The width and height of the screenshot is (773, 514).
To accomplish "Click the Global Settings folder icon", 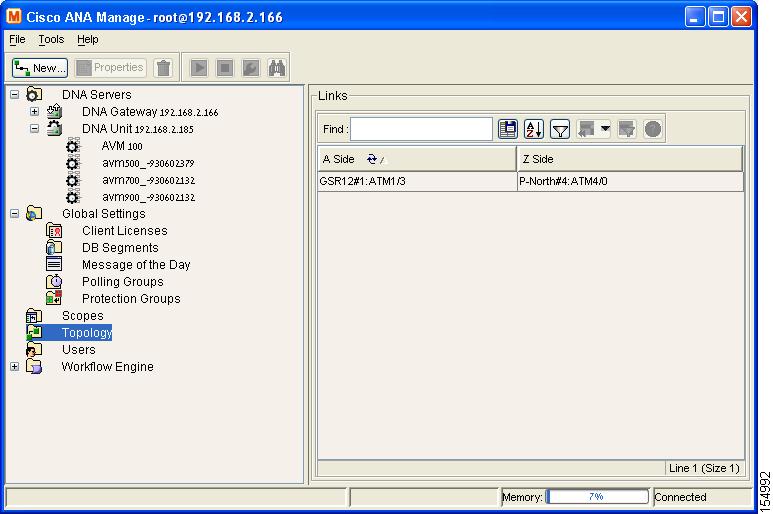I will tap(34, 213).
